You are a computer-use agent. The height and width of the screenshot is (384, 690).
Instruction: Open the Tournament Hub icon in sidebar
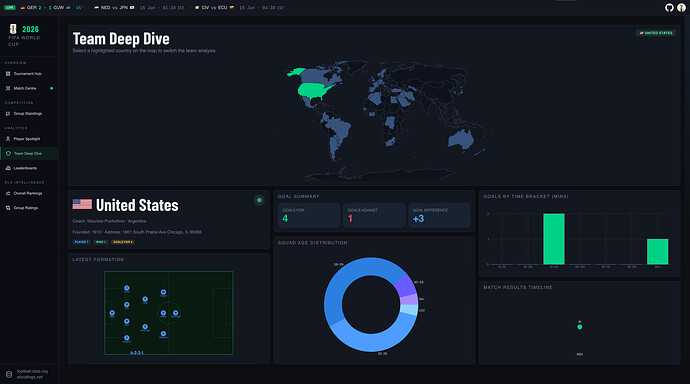coord(8,74)
